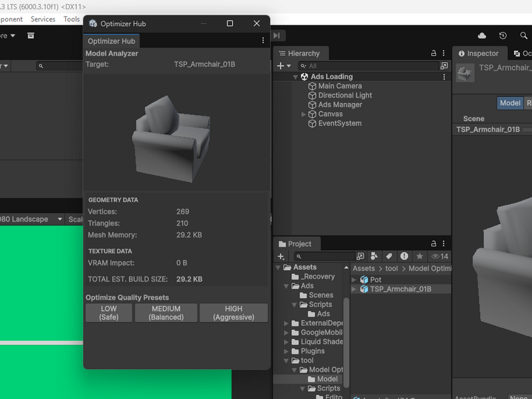Choose the HIGH (Aggressive) preset
The height and width of the screenshot is (399, 532).
coord(233,313)
